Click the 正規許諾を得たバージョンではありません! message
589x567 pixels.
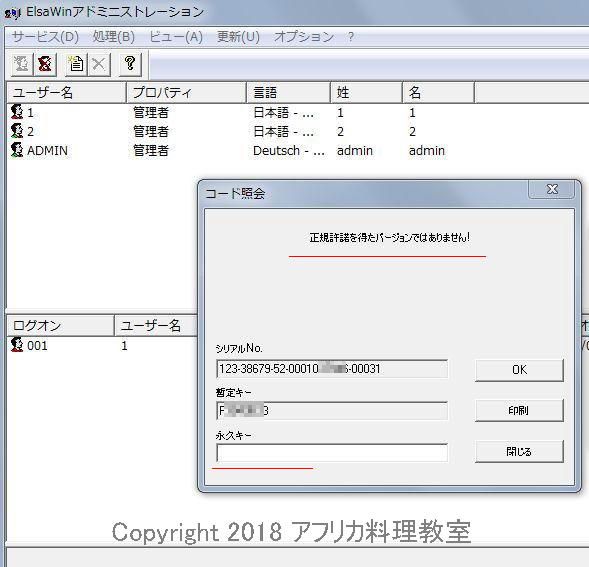390,237
